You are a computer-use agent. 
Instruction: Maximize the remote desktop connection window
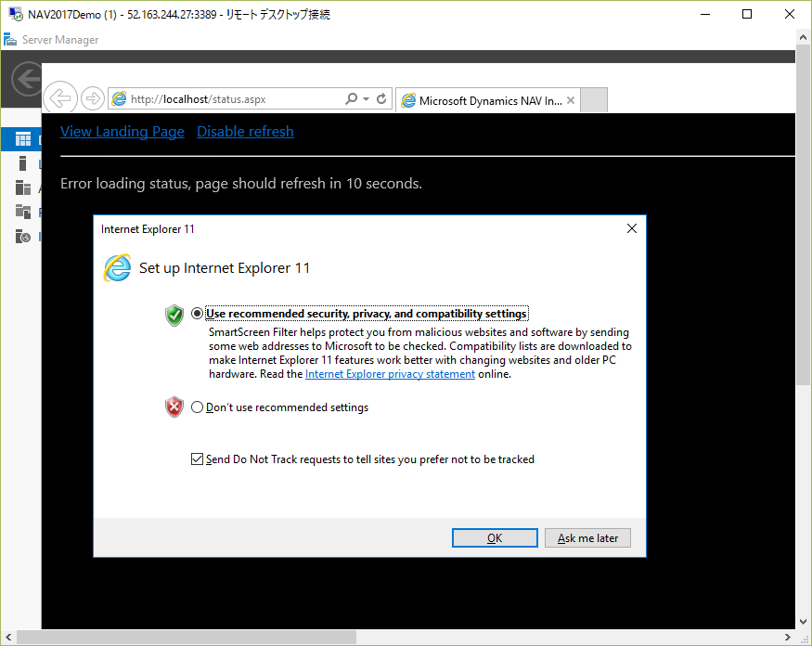click(x=747, y=14)
